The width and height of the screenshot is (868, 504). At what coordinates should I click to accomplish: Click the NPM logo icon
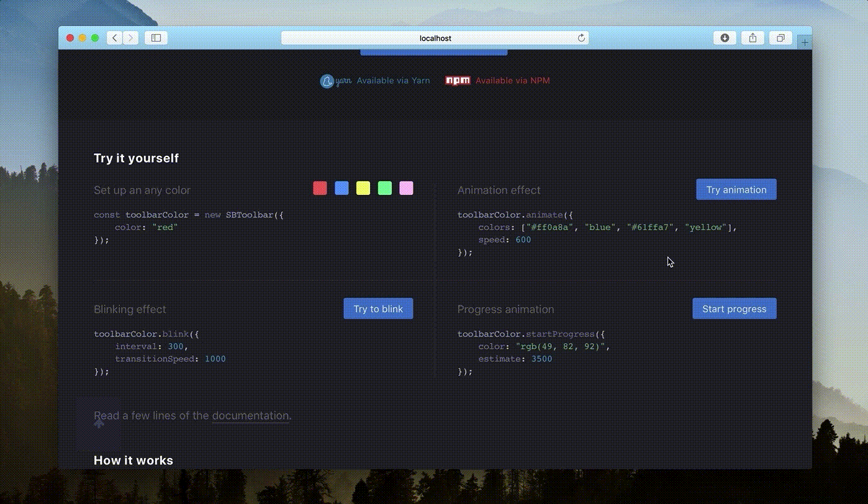click(458, 80)
